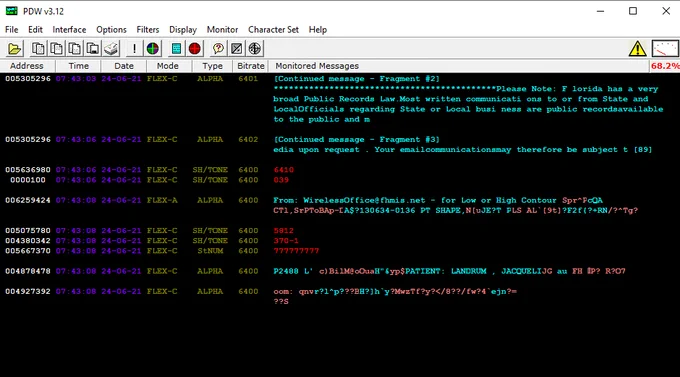Click the Fragment #3 continued message text

tap(356, 139)
